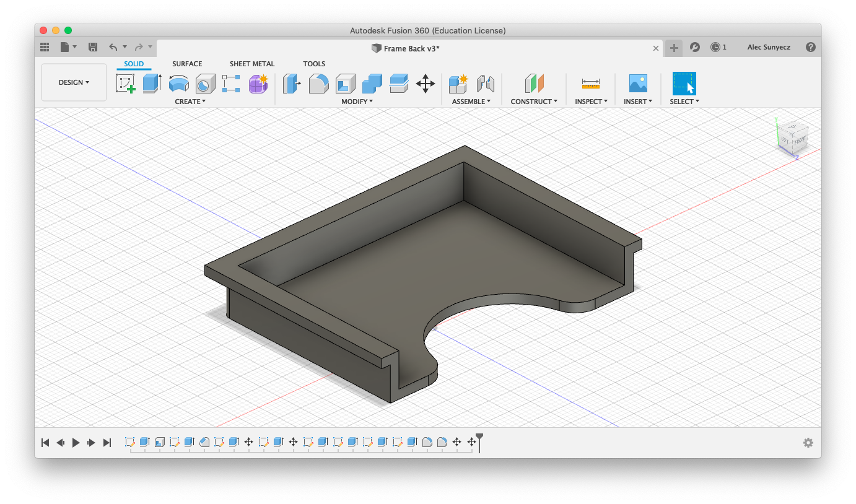Open the Alec Sunyecz account menu

769,47
